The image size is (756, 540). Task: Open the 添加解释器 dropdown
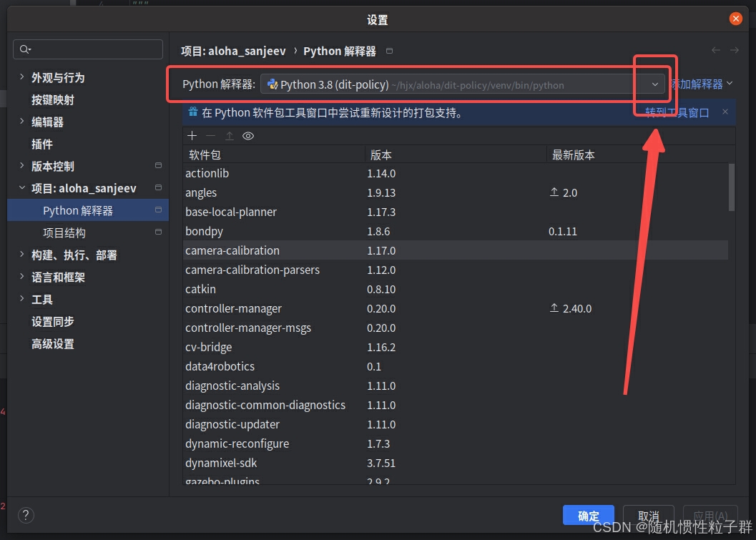(x=702, y=84)
